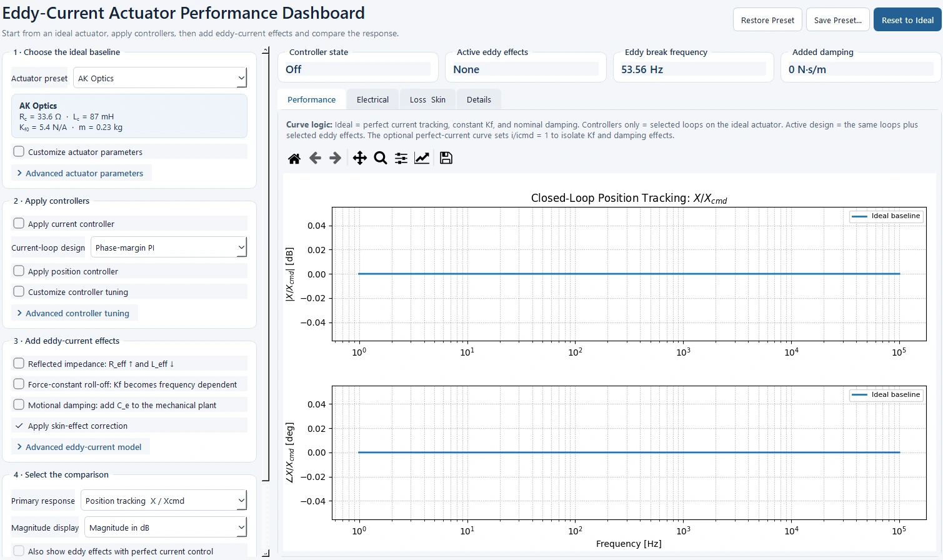943x560 pixels.
Task: Expand Advanced controller tuning
Action: click(74, 313)
